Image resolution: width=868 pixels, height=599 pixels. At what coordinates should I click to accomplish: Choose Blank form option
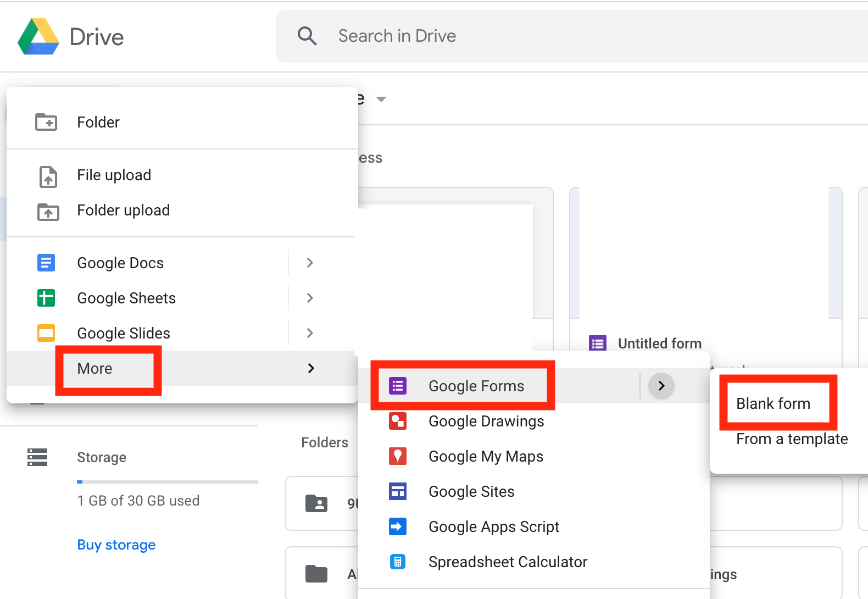point(773,404)
